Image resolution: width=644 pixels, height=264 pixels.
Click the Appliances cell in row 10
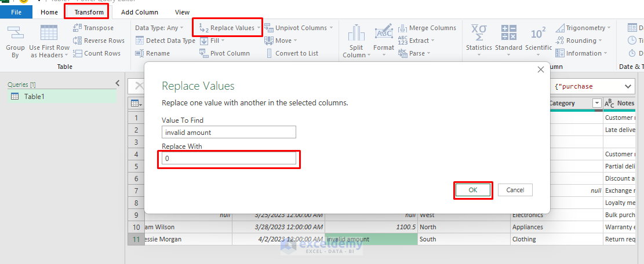coord(556,227)
